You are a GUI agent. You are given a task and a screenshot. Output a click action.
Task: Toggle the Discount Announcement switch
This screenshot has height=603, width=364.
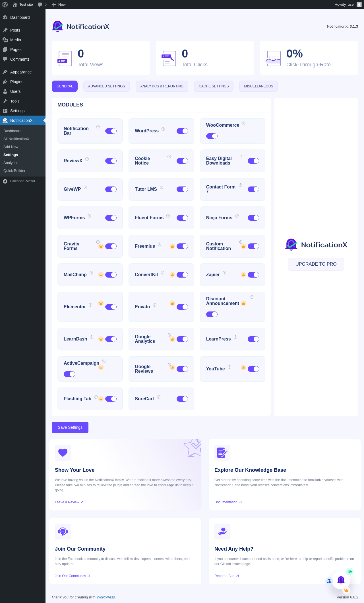click(212, 314)
